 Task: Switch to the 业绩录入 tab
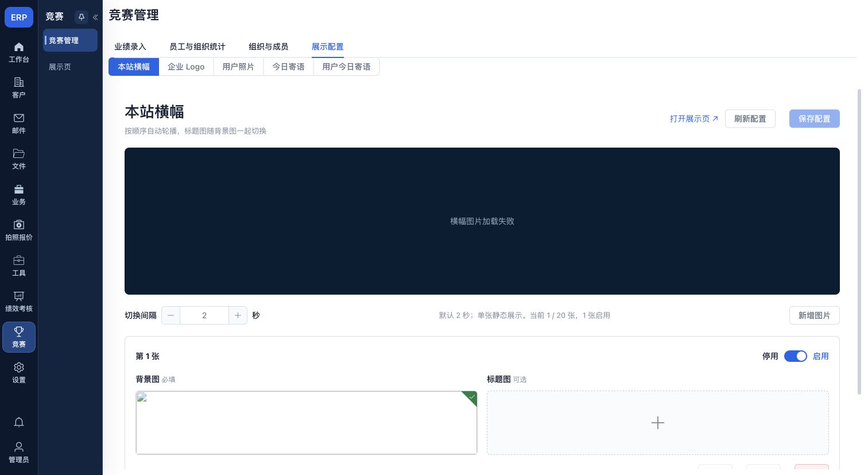click(x=130, y=47)
